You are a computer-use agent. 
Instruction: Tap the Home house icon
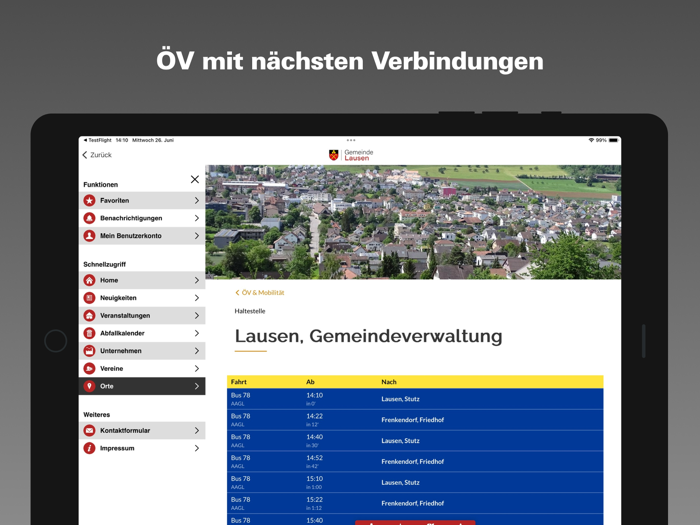pyautogui.click(x=89, y=280)
